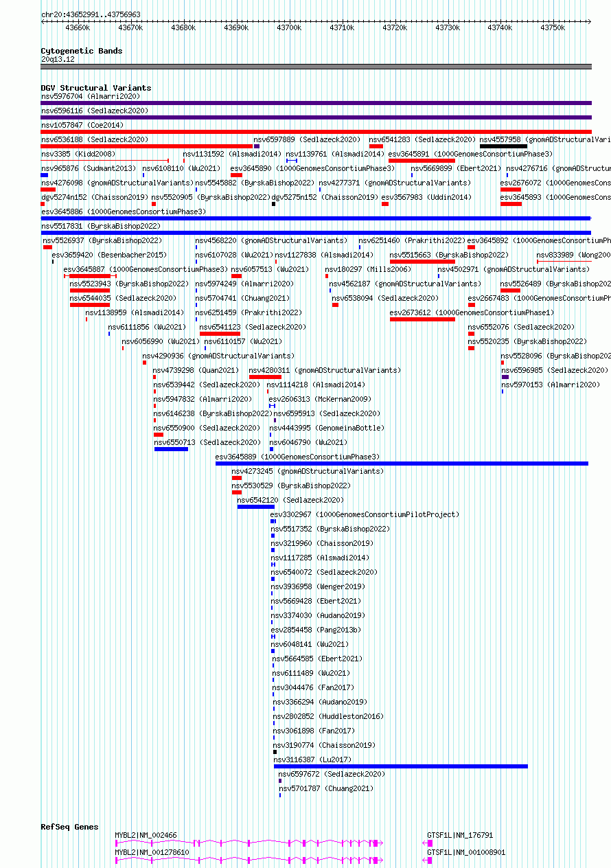611x868 pixels.
Task: Click the nsv4290936 (gnomADStructuralVariants) label
Action: tap(218, 356)
